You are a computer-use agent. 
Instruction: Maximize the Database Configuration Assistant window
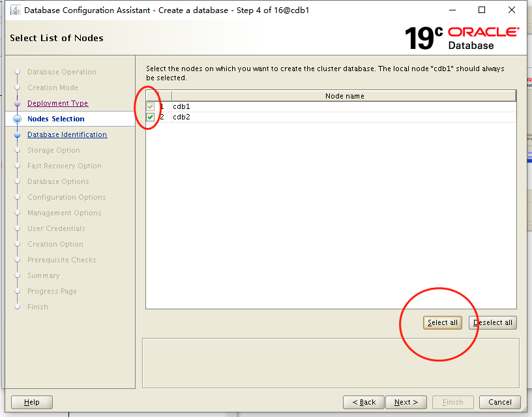pos(481,10)
